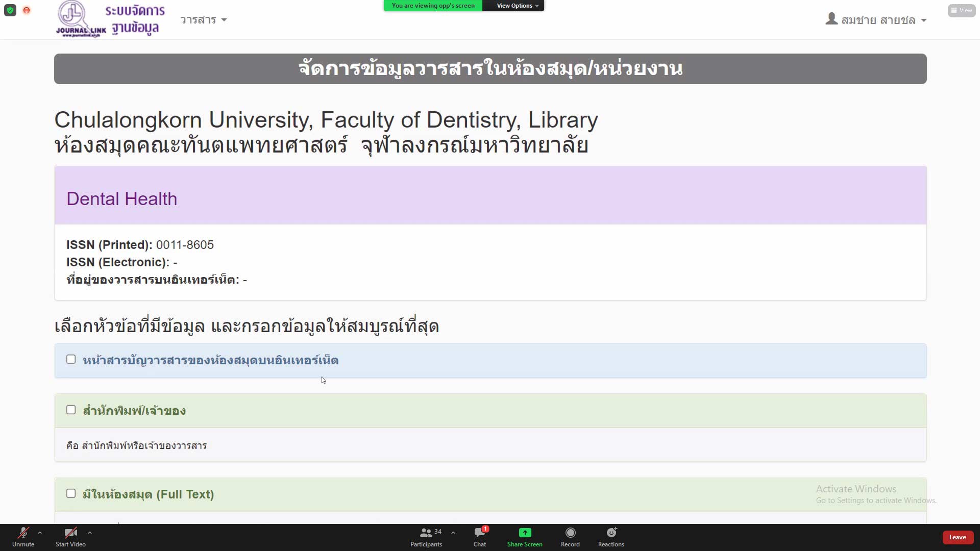
Task: Open video options arrow beside Start Video
Action: click(90, 533)
